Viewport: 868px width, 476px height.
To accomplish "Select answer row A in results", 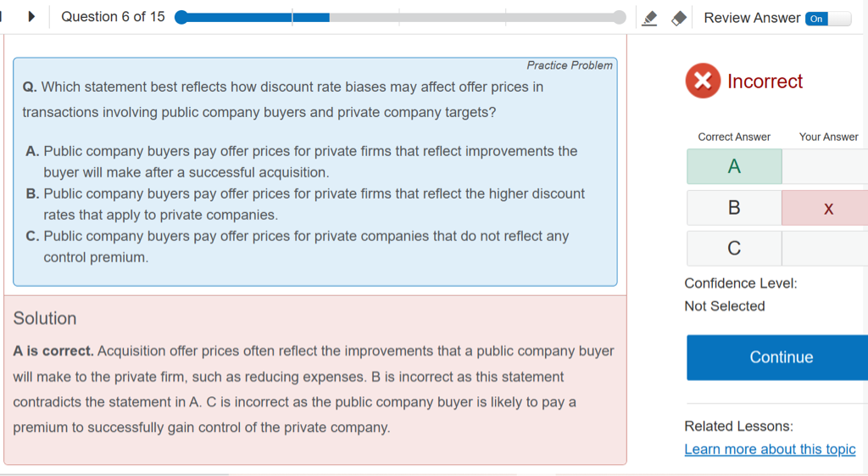I will click(x=734, y=166).
